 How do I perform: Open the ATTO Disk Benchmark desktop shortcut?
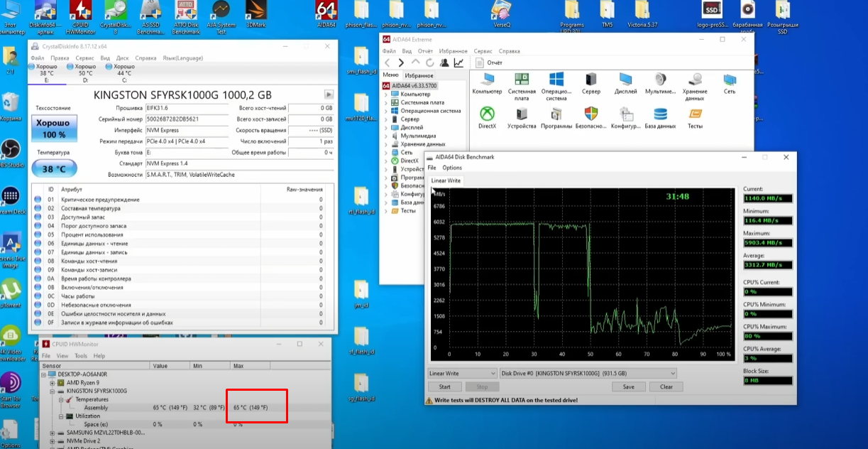click(x=186, y=17)
